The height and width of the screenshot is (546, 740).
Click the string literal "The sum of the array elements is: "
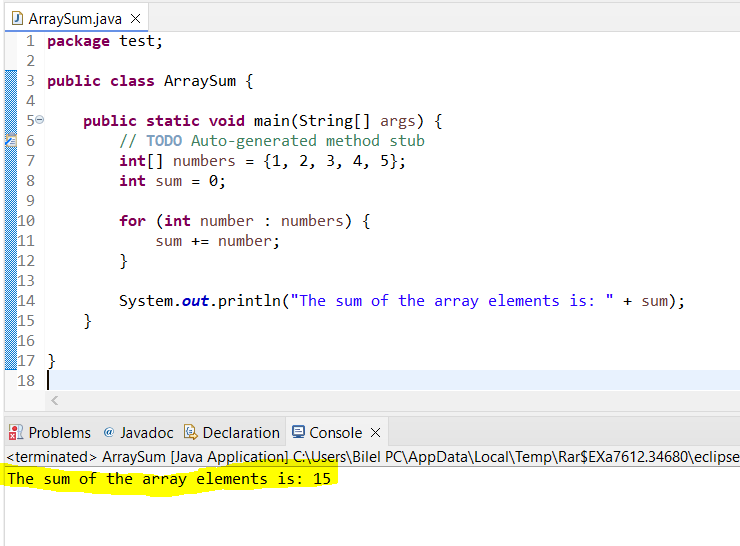[452, 301]
